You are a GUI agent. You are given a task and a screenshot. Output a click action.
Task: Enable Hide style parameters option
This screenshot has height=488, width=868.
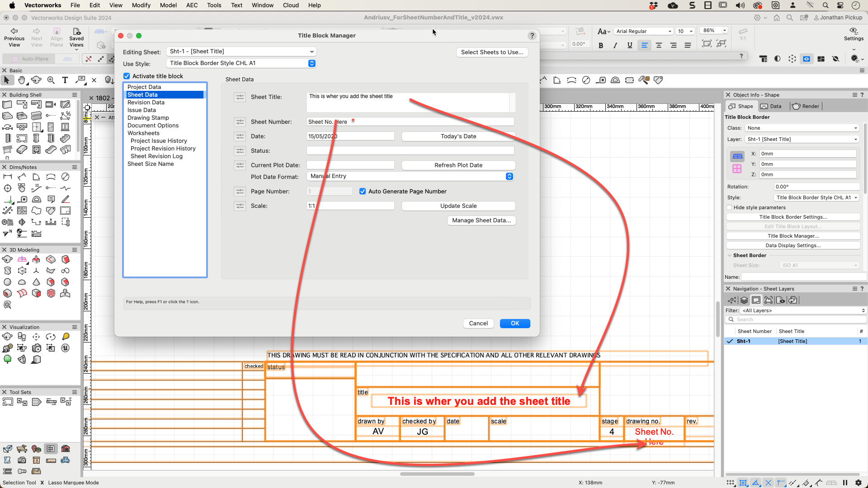(x=729, y=207)
